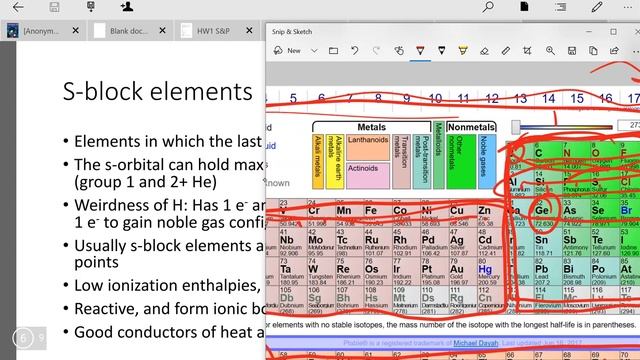The width and height of the screenshot is (640, 360).
Task: Click the presenter icon in the presentation app's top bar
Action: 91,7
